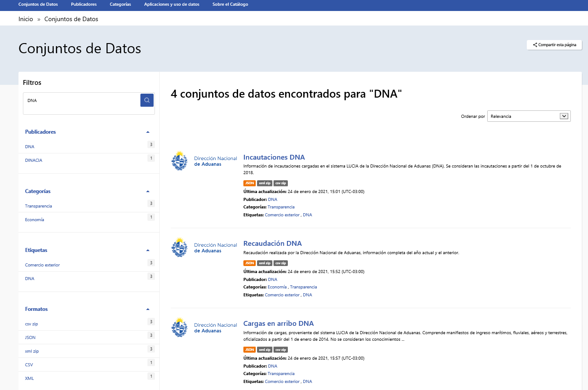Click the xml zip badge under Incautaciones DNA
Viewport: 588px width, 390px height.
265,183
